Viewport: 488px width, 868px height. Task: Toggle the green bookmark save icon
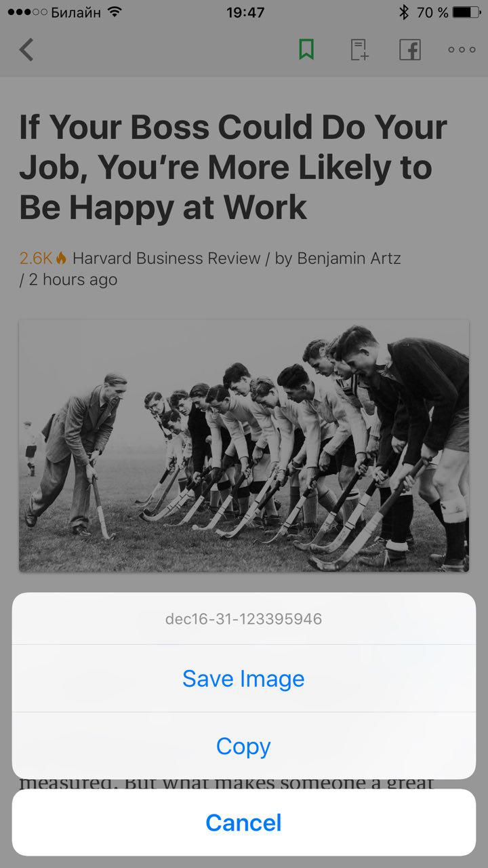click(x=306, y=50)
